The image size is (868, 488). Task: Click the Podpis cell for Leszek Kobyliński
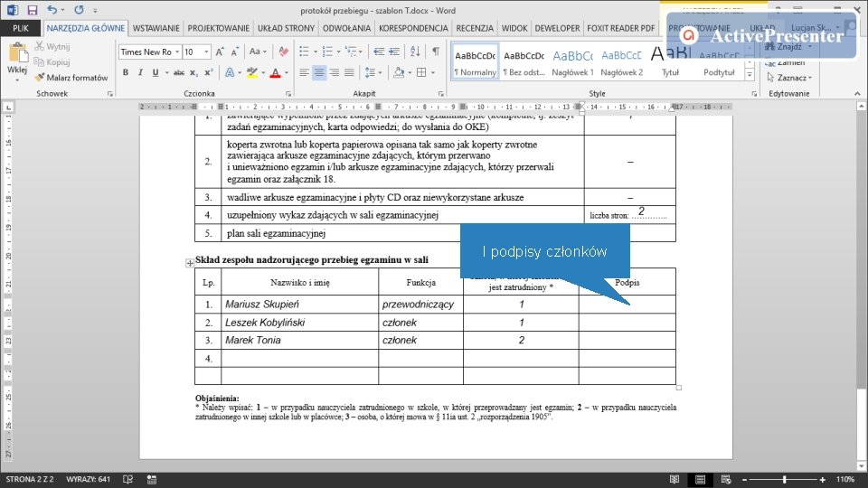point(627,323)
